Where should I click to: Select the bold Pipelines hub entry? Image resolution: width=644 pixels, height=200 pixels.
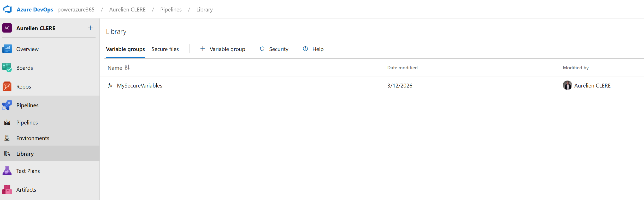[27, 105]
